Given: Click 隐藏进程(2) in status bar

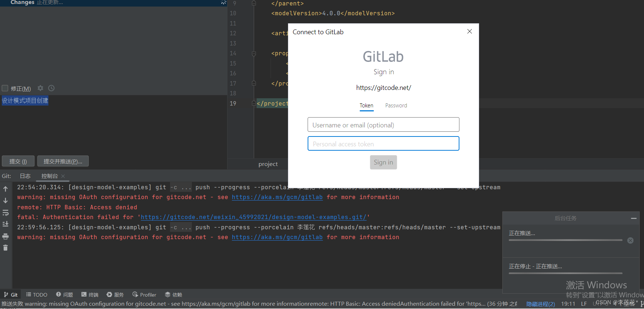Looking at the screenshot, I should (541, 304).
